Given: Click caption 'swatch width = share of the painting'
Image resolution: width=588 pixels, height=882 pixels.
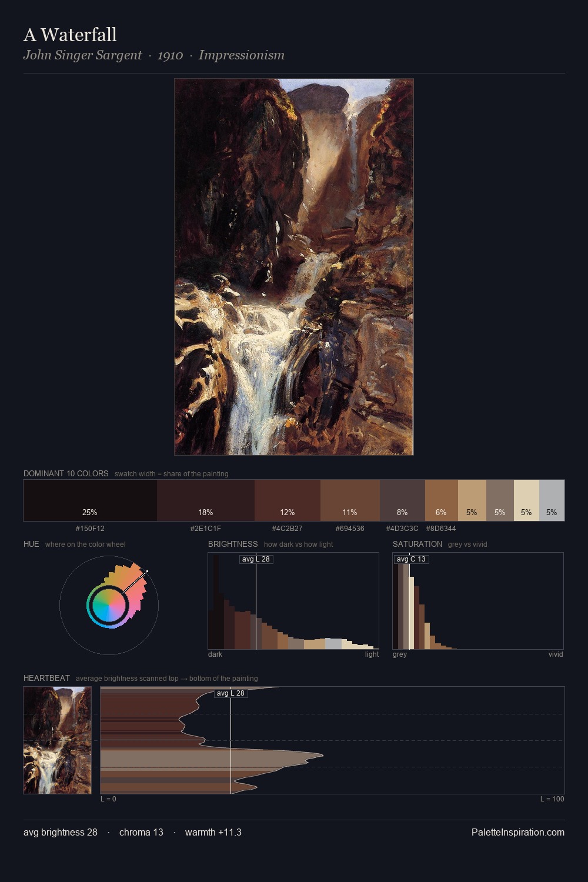Looking at the screenshot, I should pyautogui.click(x=172, y=474).
